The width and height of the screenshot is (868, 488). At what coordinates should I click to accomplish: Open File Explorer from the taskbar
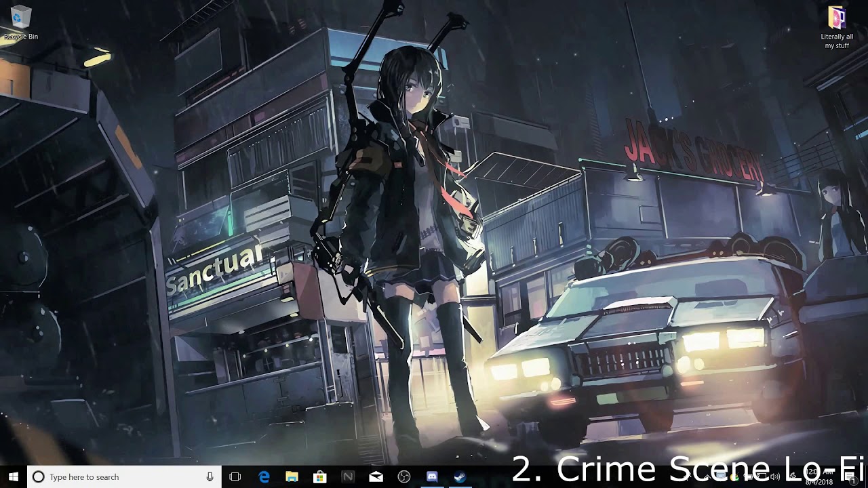292,477
